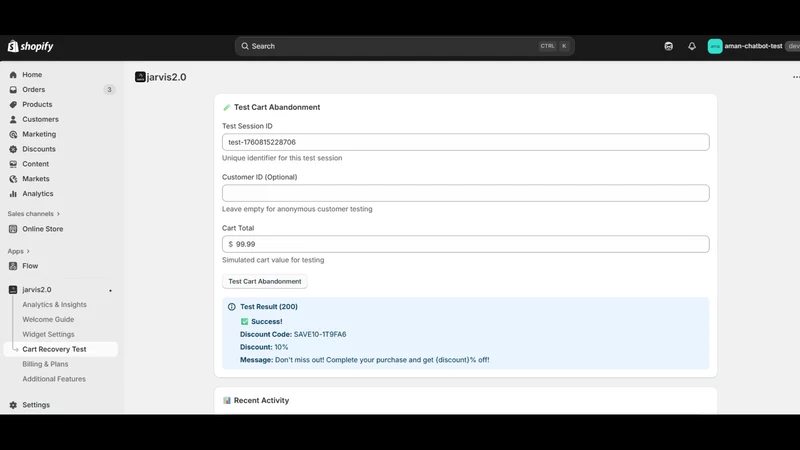Click the Customers person icon
The width and height of the screenshot is (800, 450).
point(13,119)
